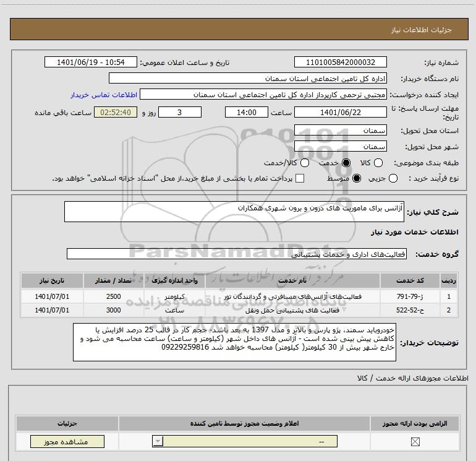Click the request creator field
This screenshot has height=461, width=476.
263,94
